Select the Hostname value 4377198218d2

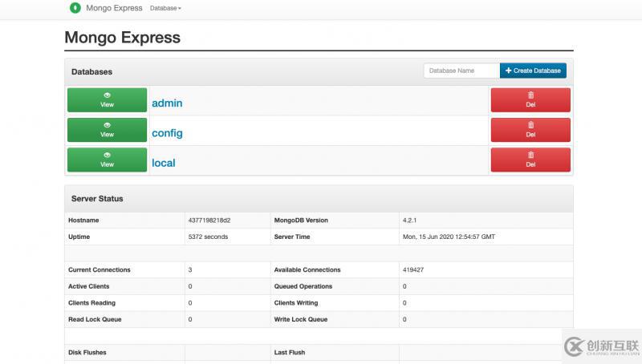[x=209, y=220]
